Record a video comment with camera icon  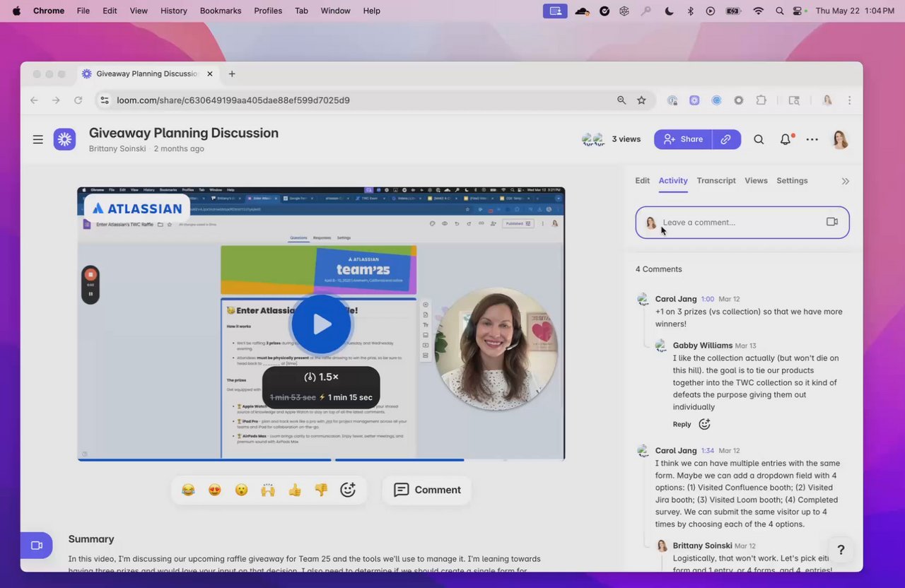(x=832, y=222)
